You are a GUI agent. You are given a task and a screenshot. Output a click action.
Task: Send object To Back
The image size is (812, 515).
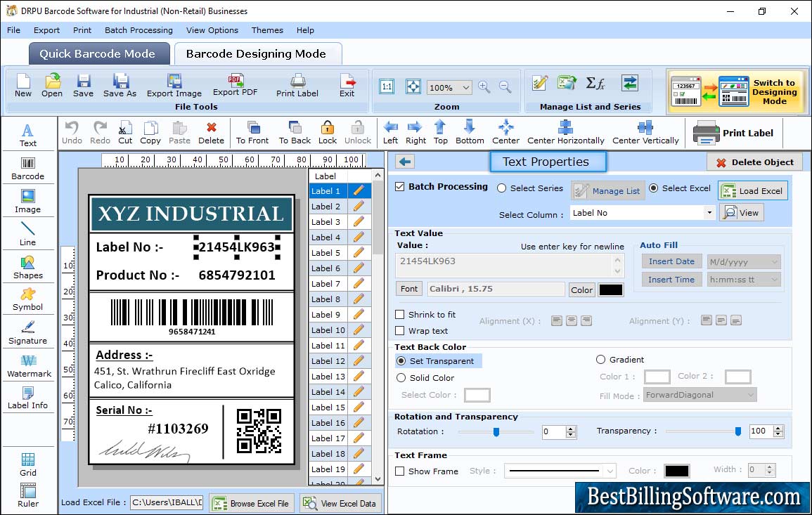295,133
